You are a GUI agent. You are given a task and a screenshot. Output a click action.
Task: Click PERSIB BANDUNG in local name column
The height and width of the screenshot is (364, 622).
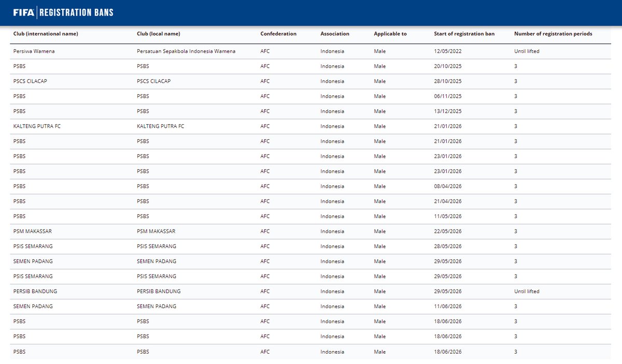coord(159,292)
